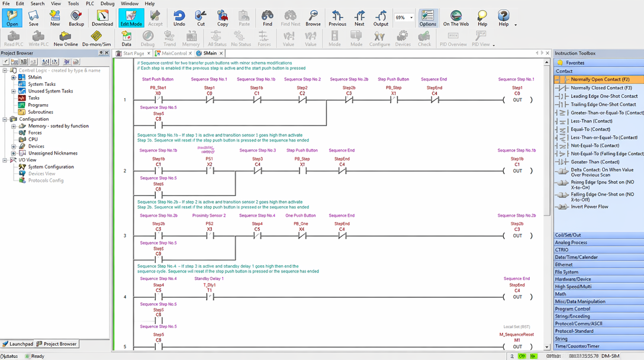Click the Backup toolbar icon
The image size is (644, 360).
76,18
